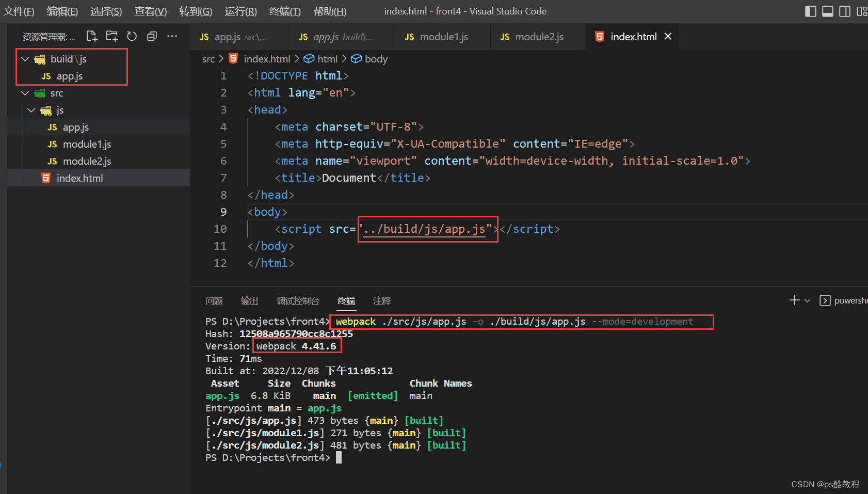Click JS icon on module1.js tab
Viewport: 868px width, 494px height.
(x=409, y=37)
